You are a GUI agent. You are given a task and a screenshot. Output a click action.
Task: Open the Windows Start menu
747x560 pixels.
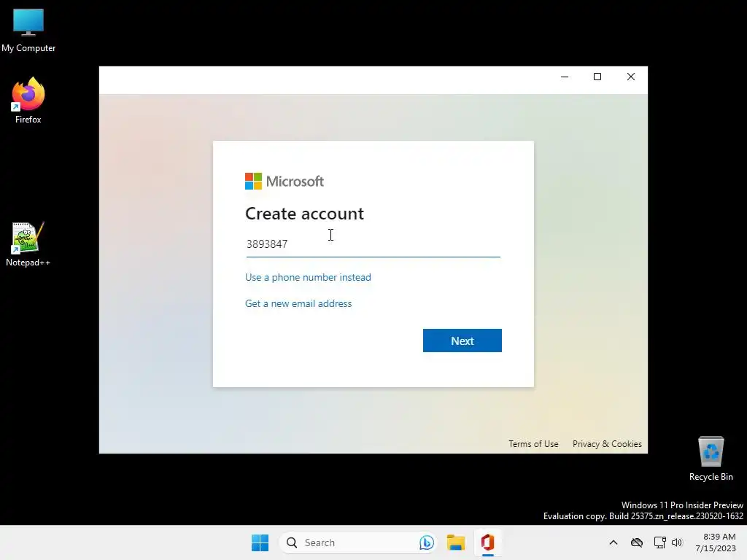coord(260,542)
